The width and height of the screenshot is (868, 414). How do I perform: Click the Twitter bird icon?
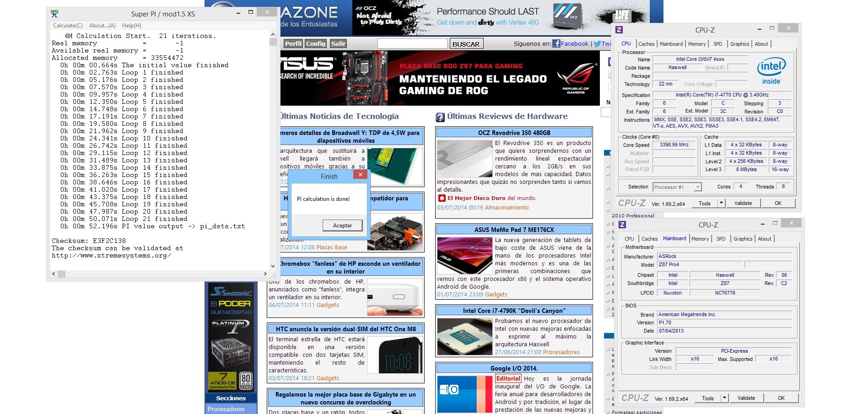(597, 44)
